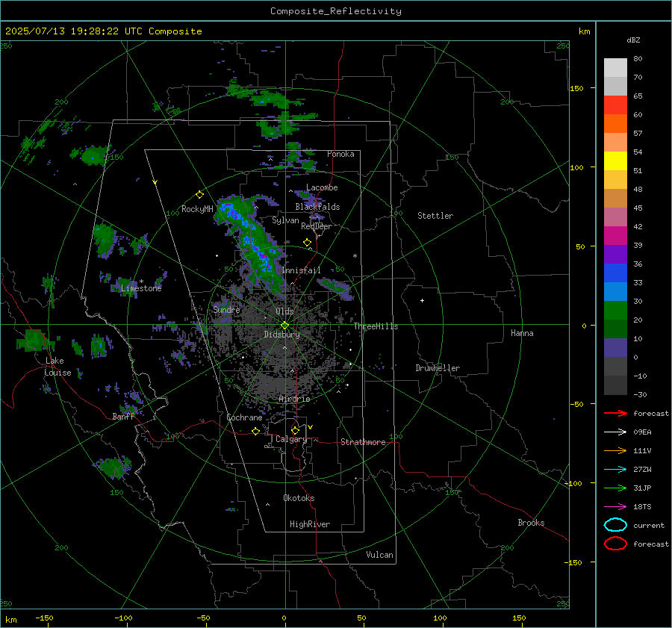Viewport: 672px width, 628px height.
Task: Click the Airdrie city label
Action: tap(294, 399)
